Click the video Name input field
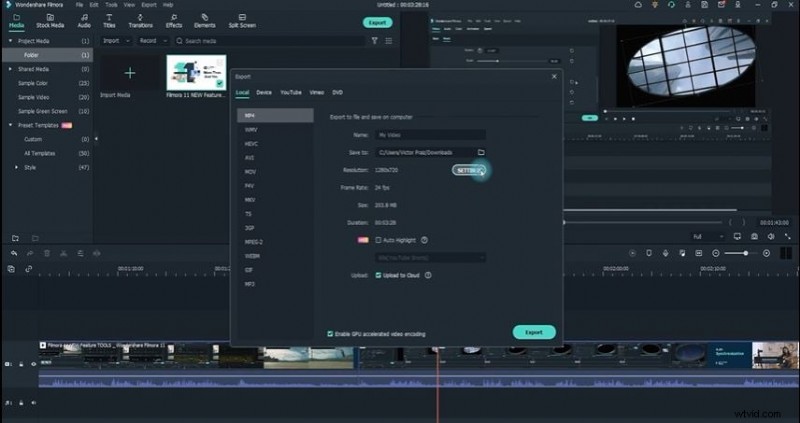The image size is (800, 423). [x=431, y=135]
